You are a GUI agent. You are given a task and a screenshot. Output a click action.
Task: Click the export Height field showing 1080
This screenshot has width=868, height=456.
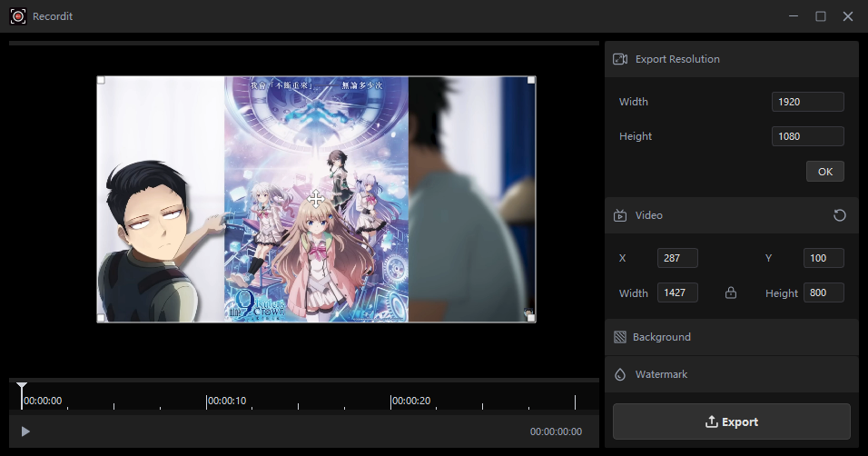807,136
